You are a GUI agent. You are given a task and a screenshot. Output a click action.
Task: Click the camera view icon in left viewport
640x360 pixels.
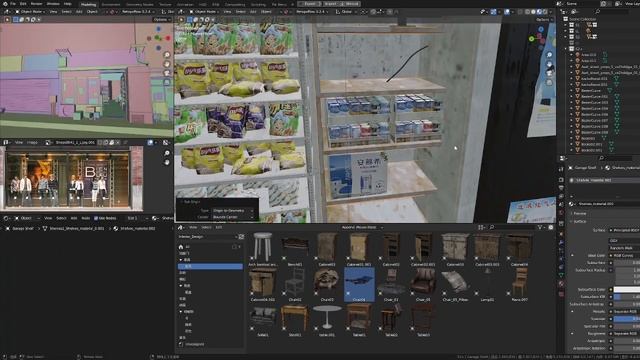point(167,73)
